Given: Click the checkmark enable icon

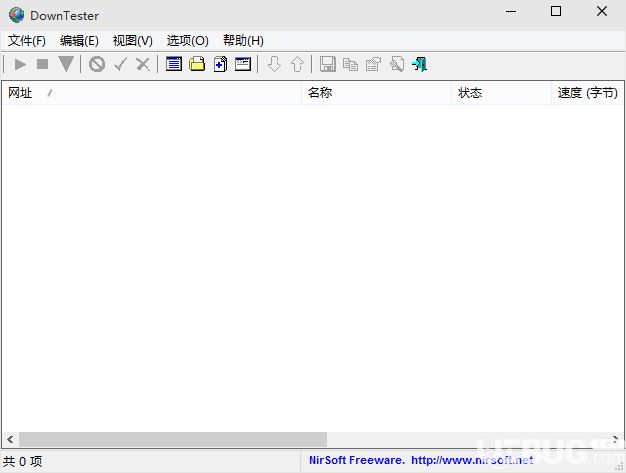Looking at the screenshot, I should tap(120, 64).
